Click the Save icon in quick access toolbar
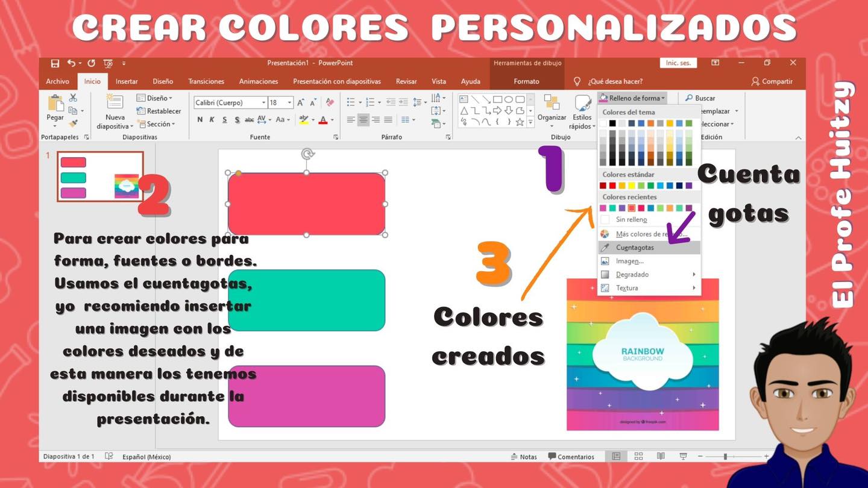 pos(55,63)
